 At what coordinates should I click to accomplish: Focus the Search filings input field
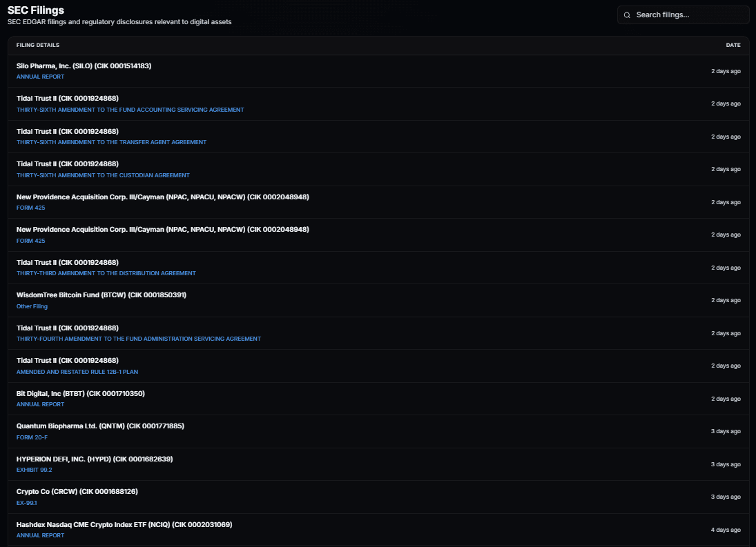point(684,15)
